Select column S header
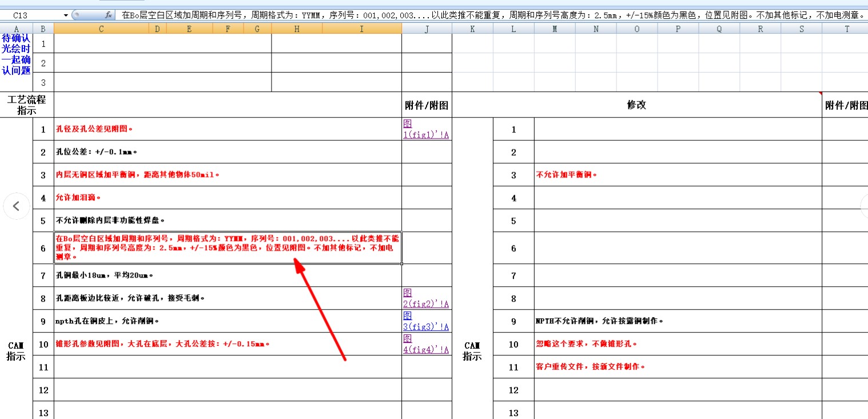Image resolution: width=868 pixels, height=419 pixels. pyautogui.click(x=802, y=29)
